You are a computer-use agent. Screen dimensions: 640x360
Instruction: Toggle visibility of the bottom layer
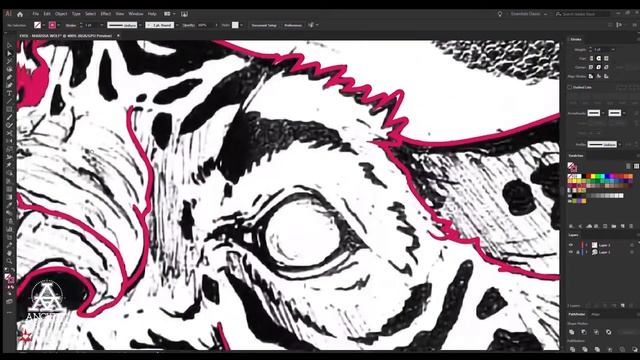coord(571,252)
